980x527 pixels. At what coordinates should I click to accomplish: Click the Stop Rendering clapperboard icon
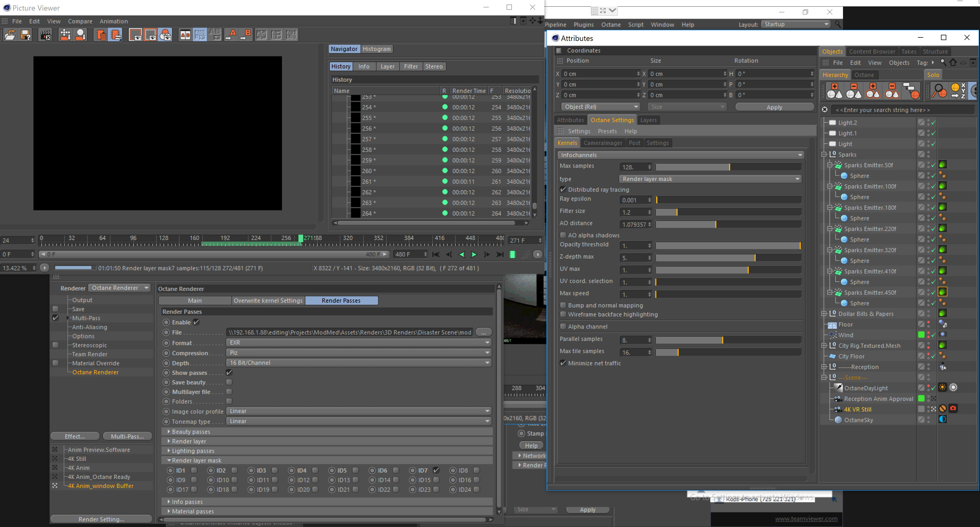pyautogui.click(x=45, y=35)
